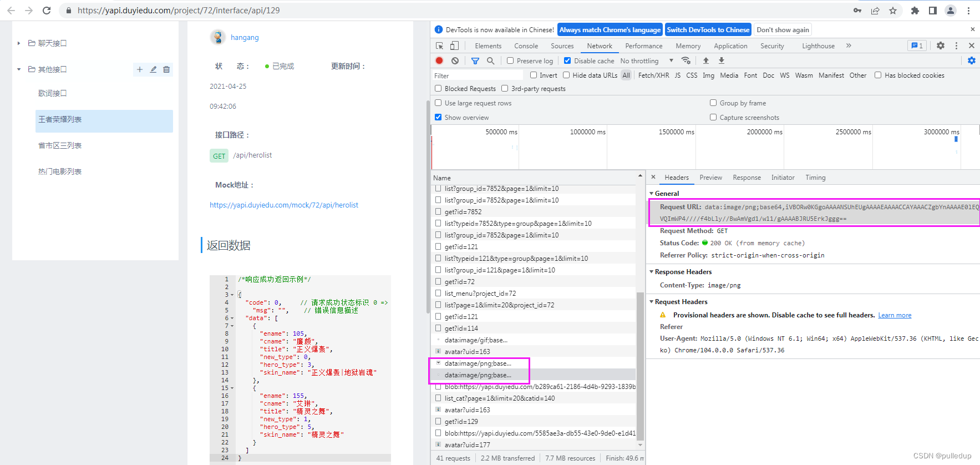Open the Console tab

pos(526,46)
